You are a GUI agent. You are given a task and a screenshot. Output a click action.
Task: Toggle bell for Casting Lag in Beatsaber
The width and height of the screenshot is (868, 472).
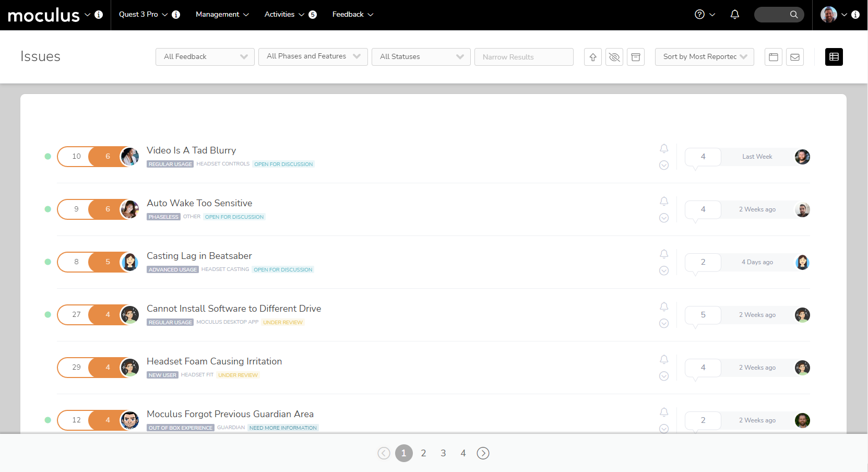tap(664, 254)
